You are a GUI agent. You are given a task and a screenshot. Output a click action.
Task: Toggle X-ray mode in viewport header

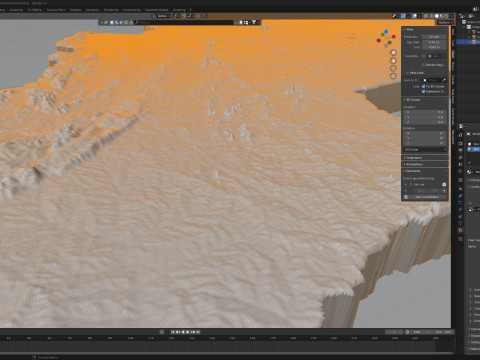pos(426,16)
